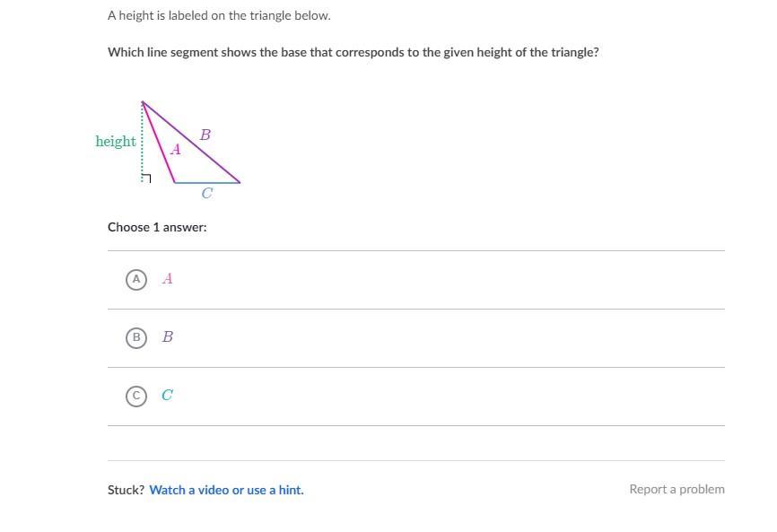Image resolution: width=777 pixels, height=532 pixels.
Task: Click side label C below the triangle
Action: 207,193
